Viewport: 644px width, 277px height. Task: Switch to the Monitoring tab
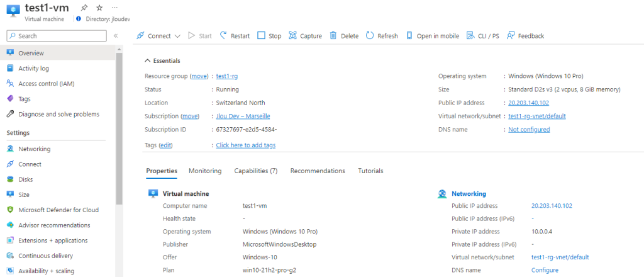coord(205,171)
